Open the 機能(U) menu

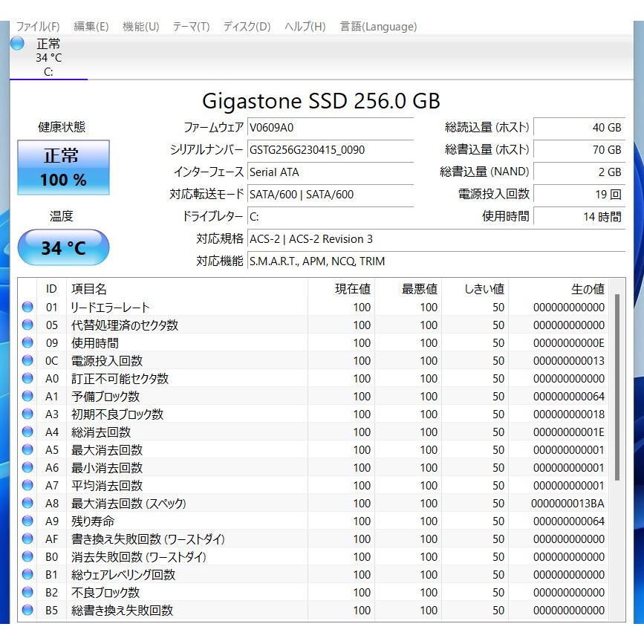[x=140, y=27]
